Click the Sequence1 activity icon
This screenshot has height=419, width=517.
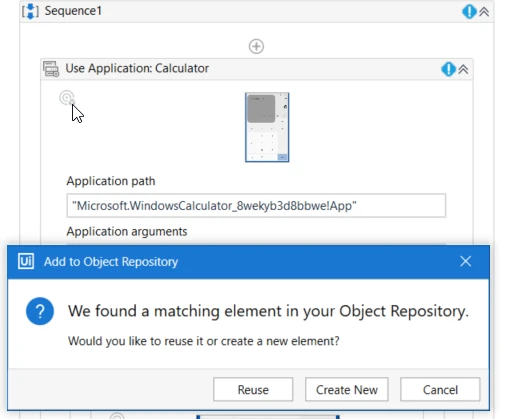(30, 11)
